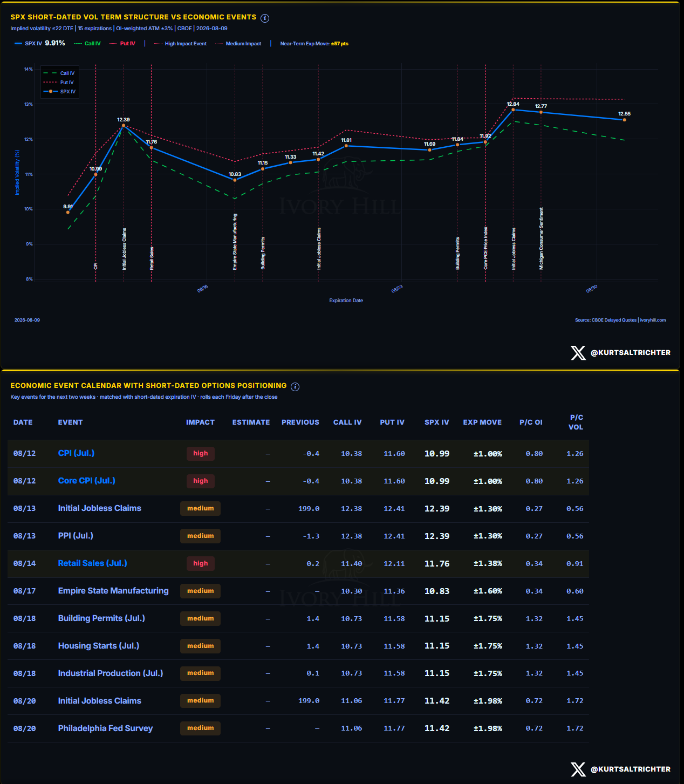
Task: Click the 10.83 data point on SPX IV line
Action: point(235,180)
